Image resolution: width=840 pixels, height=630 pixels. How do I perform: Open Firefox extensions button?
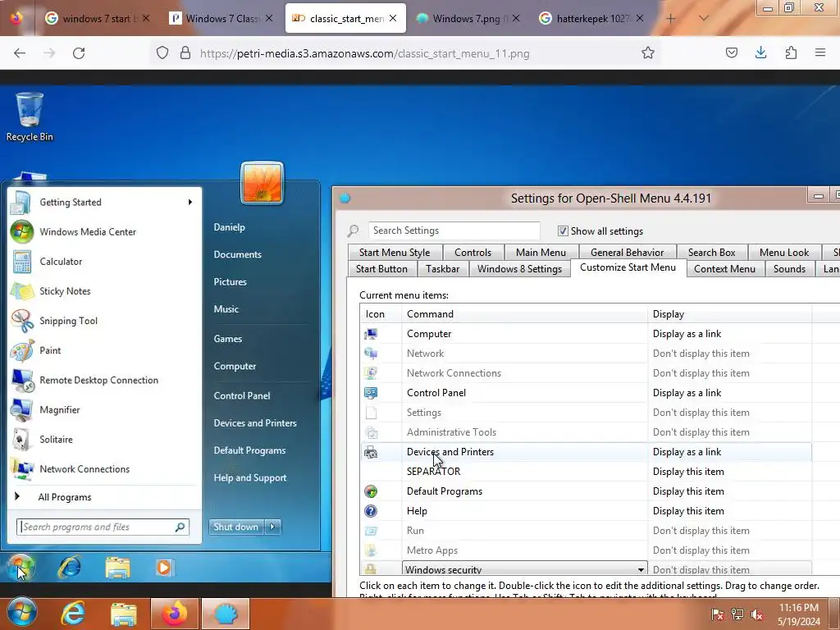click(791, 52)
